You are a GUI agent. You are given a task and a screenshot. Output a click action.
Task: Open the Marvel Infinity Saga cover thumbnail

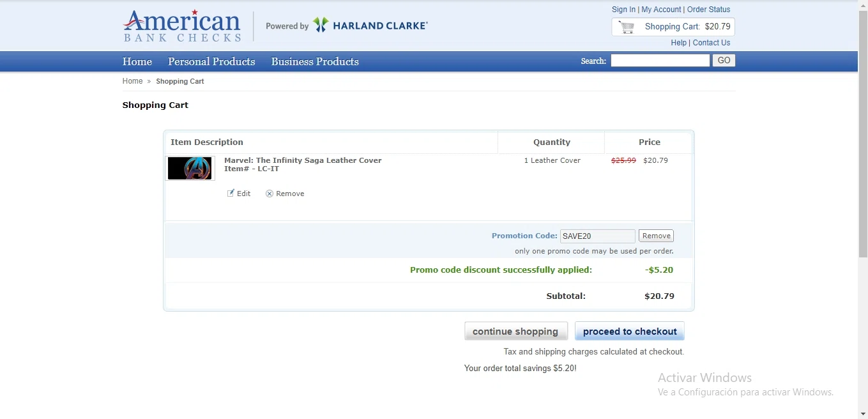pyautogui.click(x=190, y=169)
